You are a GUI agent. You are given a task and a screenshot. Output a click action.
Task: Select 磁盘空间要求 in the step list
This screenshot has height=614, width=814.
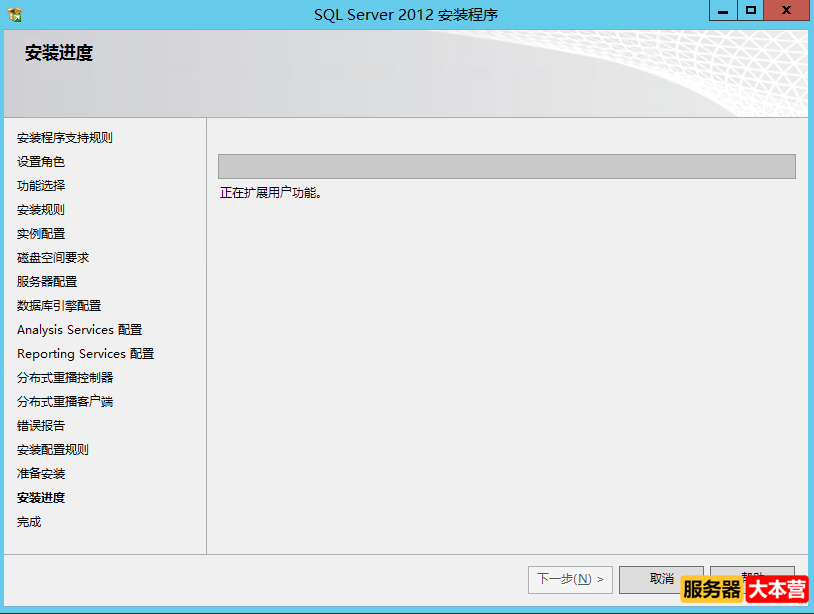pyautogui.click(x=53, y=257)
